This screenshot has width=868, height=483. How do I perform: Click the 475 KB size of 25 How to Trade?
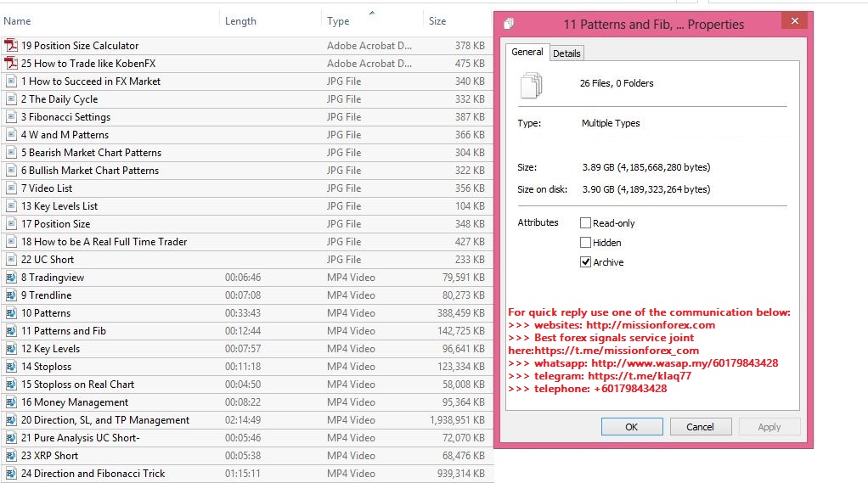(x=470, y=63)
